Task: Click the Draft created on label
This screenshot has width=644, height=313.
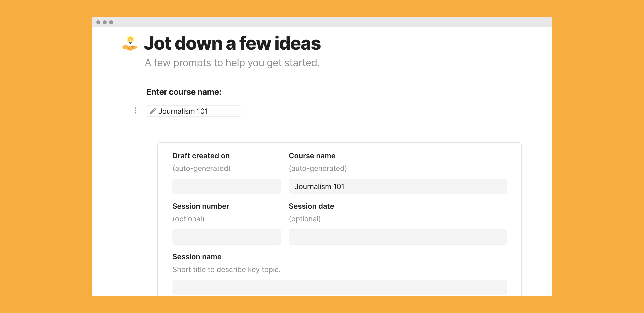Action: (201, 156)
